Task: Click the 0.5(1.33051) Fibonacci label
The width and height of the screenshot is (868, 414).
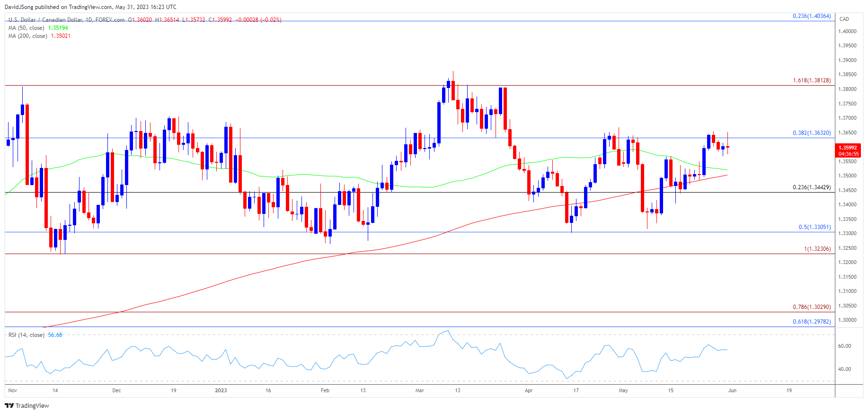Action: (x=815, y=227)
